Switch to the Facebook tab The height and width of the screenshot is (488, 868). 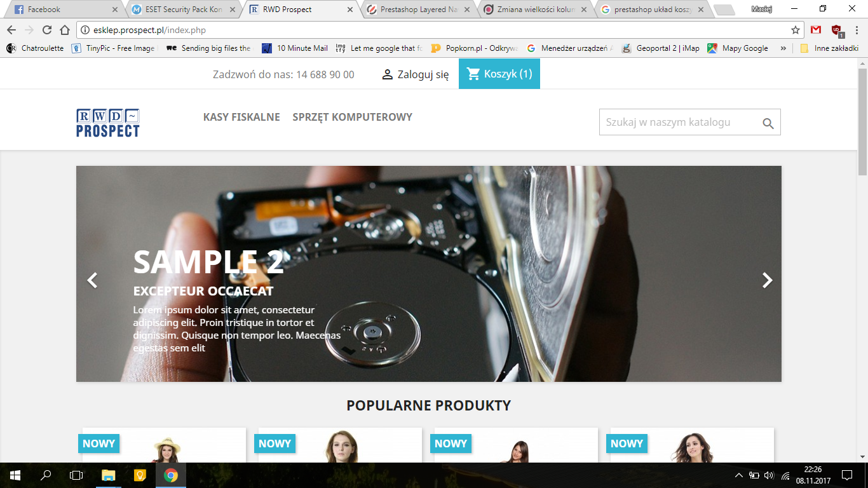coord(62,10)
